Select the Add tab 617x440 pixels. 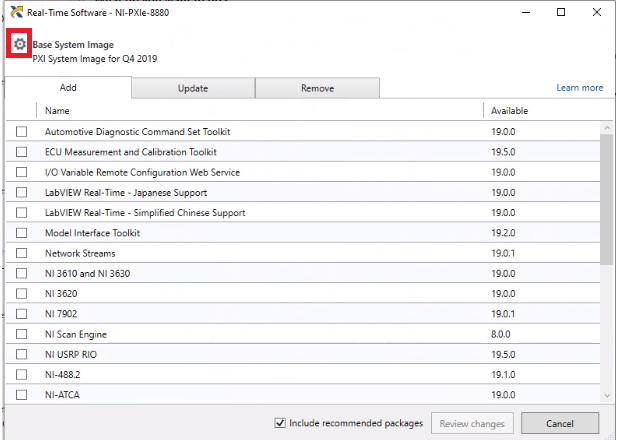click(68, 88)
